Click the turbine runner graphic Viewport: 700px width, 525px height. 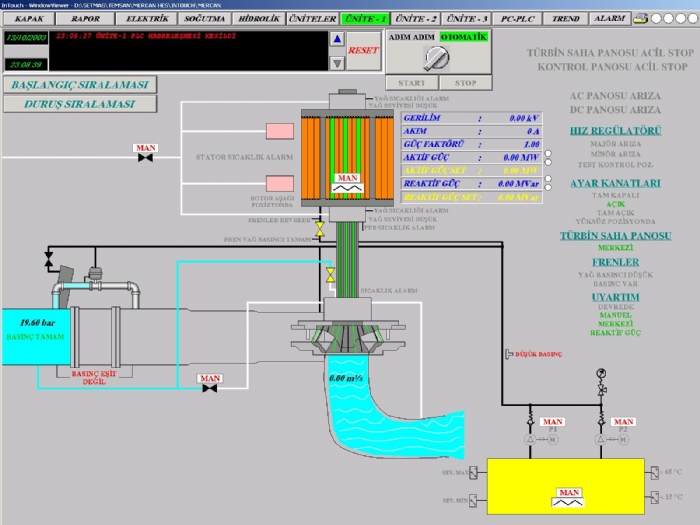pos(347,337)
